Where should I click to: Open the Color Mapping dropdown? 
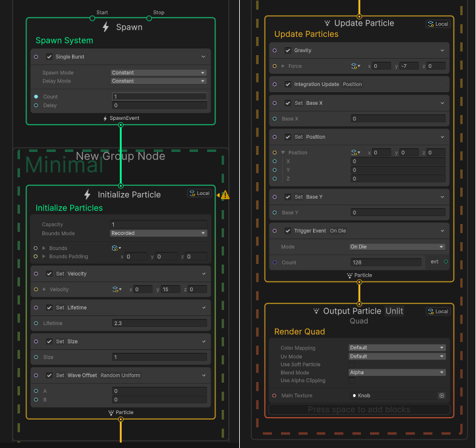[397, 348]
